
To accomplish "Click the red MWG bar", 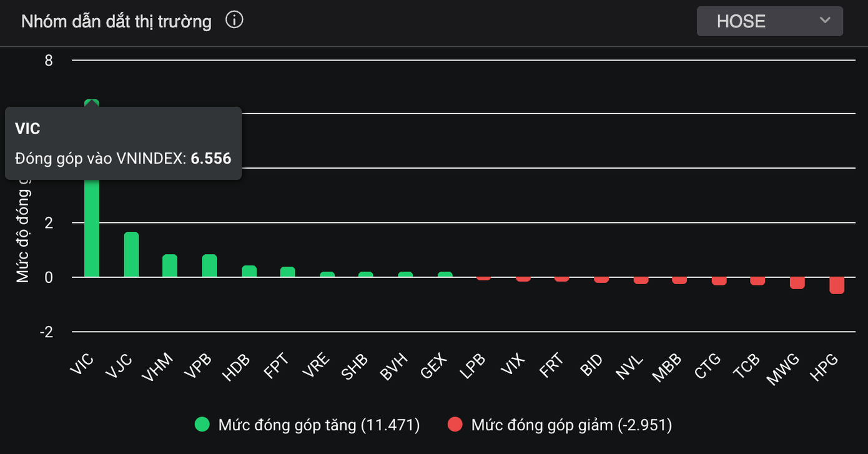I will [797, 283].
